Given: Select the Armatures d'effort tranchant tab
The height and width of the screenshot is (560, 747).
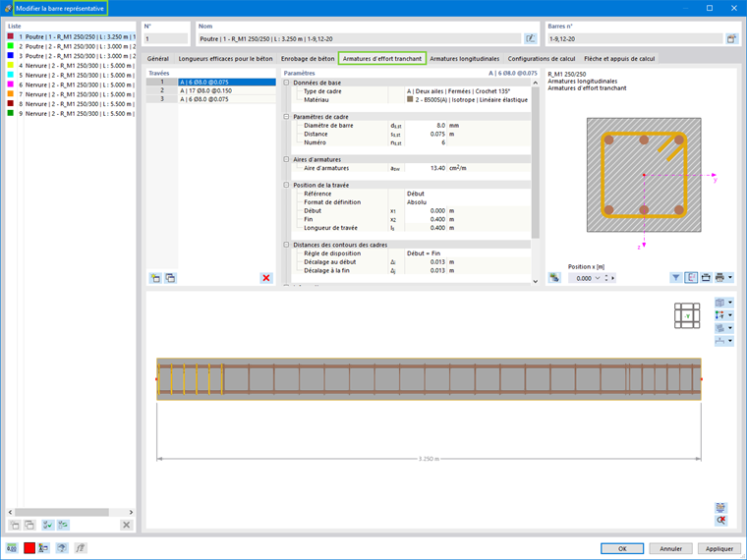Looking at the screenshot, I should [382, 59].
